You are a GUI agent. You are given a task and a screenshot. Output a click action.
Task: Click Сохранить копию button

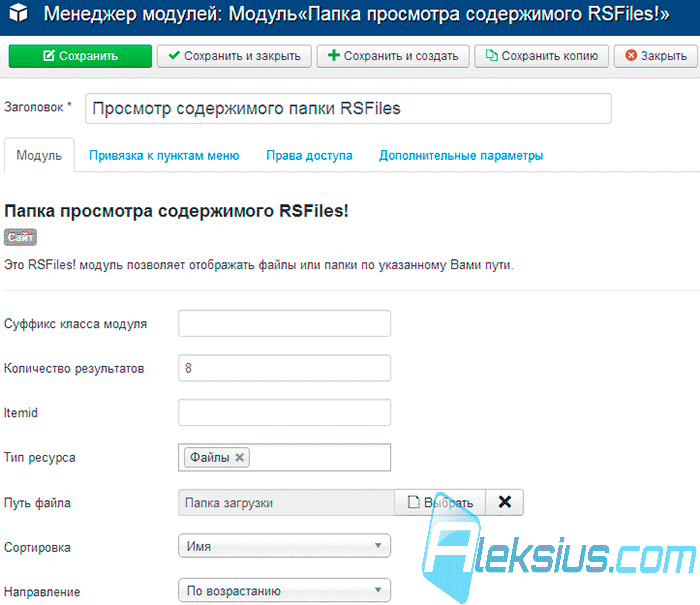(542, 56)
